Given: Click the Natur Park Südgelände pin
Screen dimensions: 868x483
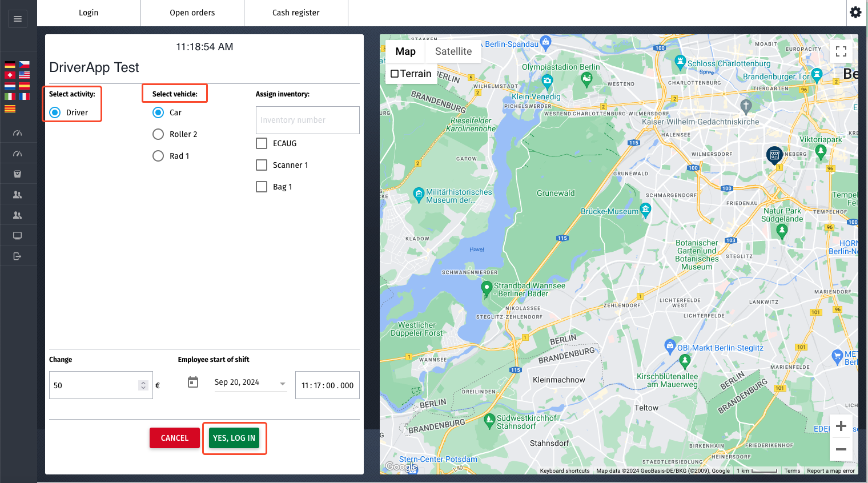Looking at the screenshot, I should pyautogui.click(x=782, y=231).
